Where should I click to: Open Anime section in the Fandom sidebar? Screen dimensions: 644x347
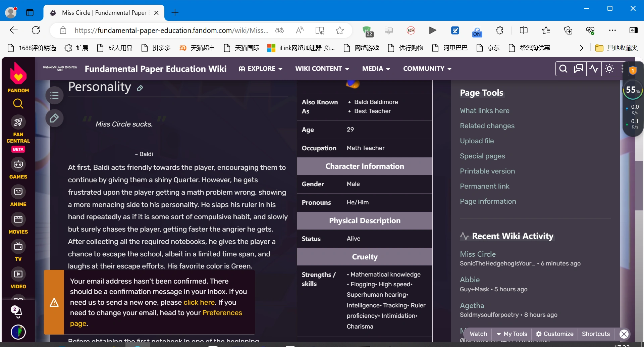[18, 196]
